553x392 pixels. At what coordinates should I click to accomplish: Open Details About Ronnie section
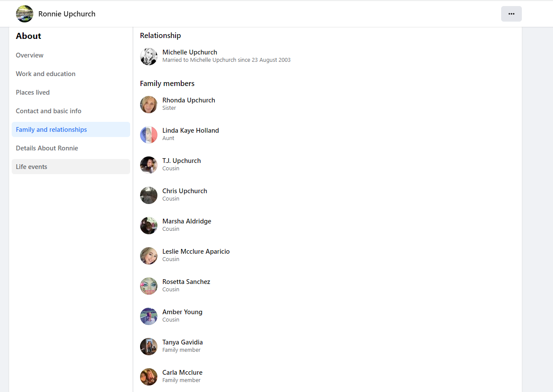tap(47, 148)
